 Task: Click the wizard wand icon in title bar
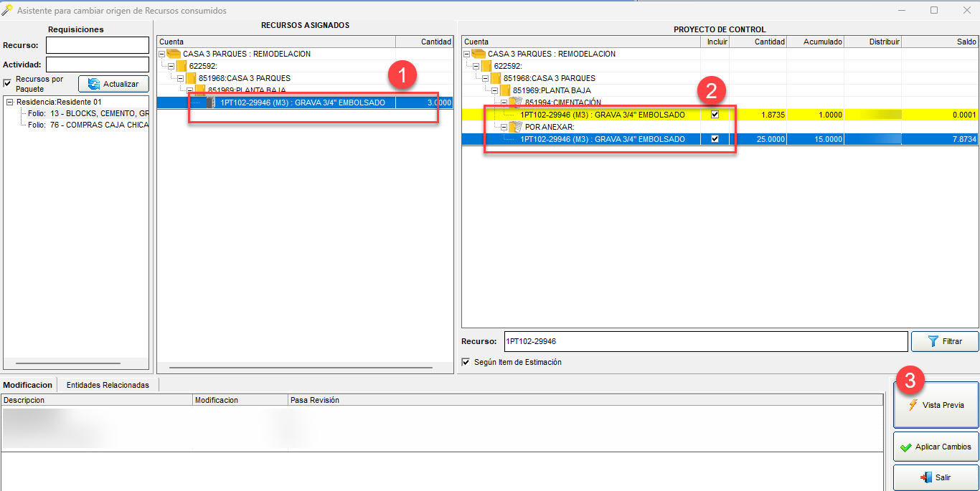[7, 10]
